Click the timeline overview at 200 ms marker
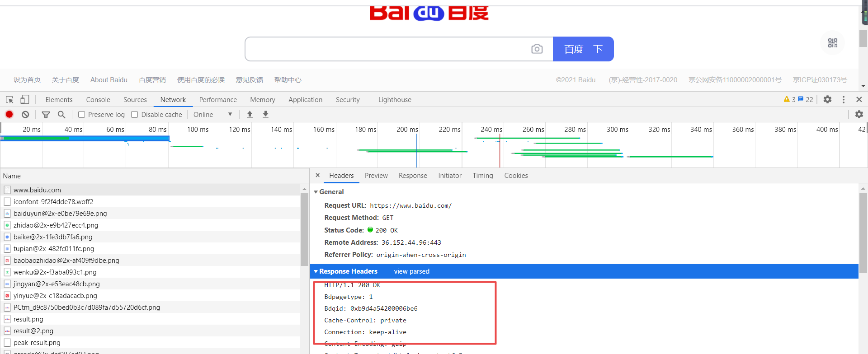 tap(407, 130)
